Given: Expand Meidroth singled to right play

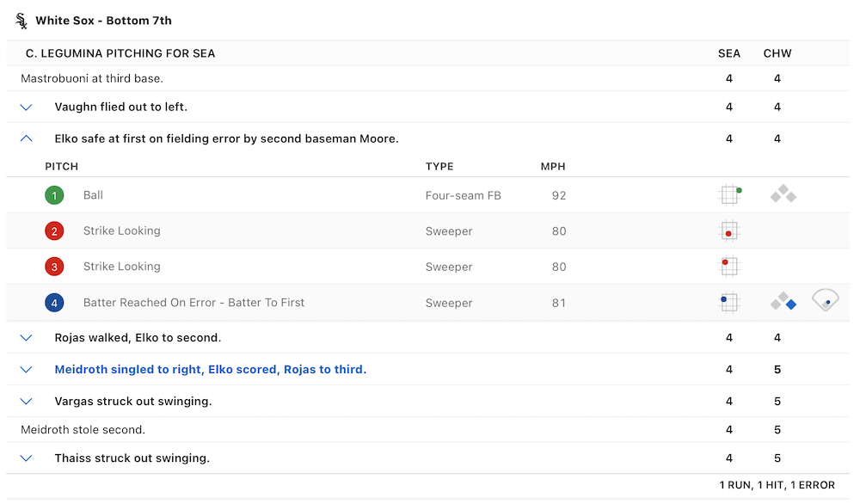Looking at the screenshot, I should tap(26, 370).
